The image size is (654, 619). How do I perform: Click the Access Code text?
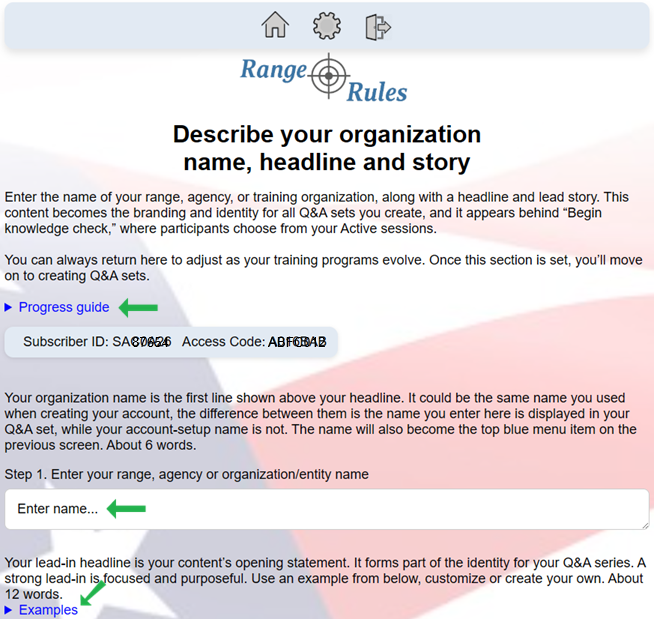click(254, 342)
